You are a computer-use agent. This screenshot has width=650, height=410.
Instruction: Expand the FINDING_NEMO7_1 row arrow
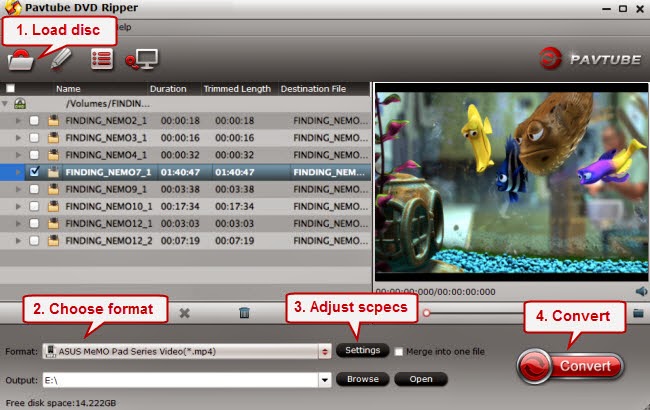click(x=18, y=172)
